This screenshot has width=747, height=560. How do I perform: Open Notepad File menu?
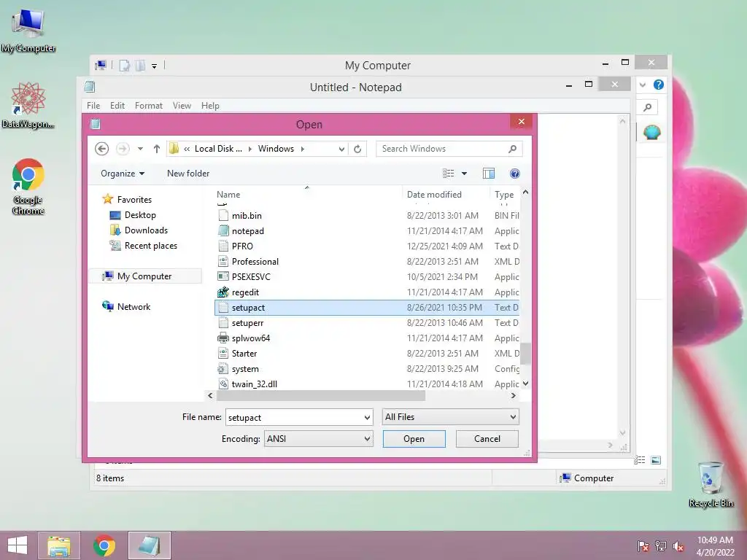click(93, 106)
